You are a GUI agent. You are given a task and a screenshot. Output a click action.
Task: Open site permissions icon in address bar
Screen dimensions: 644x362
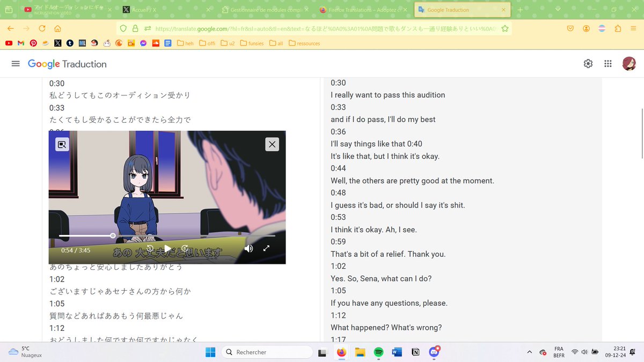[147, 28]
